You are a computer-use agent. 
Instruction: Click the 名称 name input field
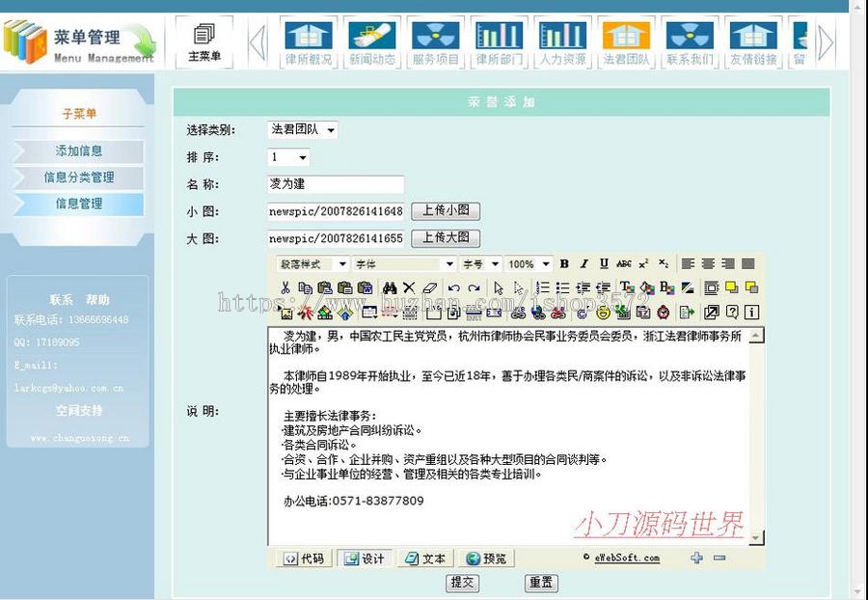click(x=336, y=184)
